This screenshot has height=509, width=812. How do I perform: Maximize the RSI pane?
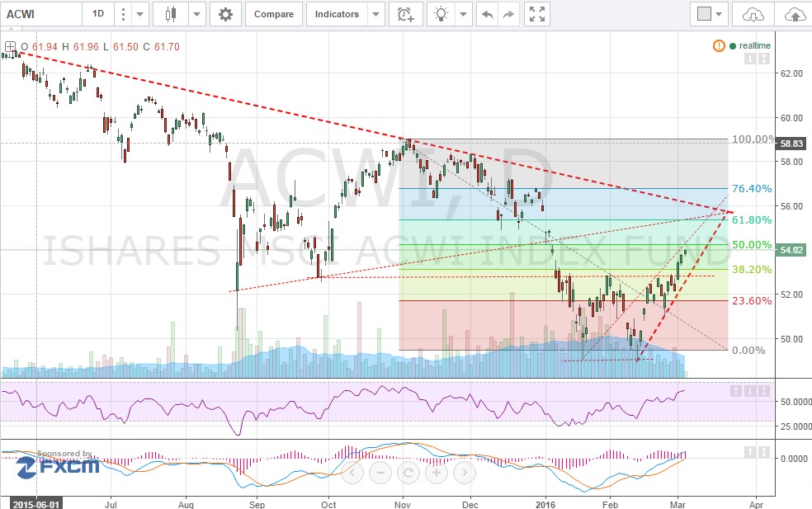tap(764, 391)
